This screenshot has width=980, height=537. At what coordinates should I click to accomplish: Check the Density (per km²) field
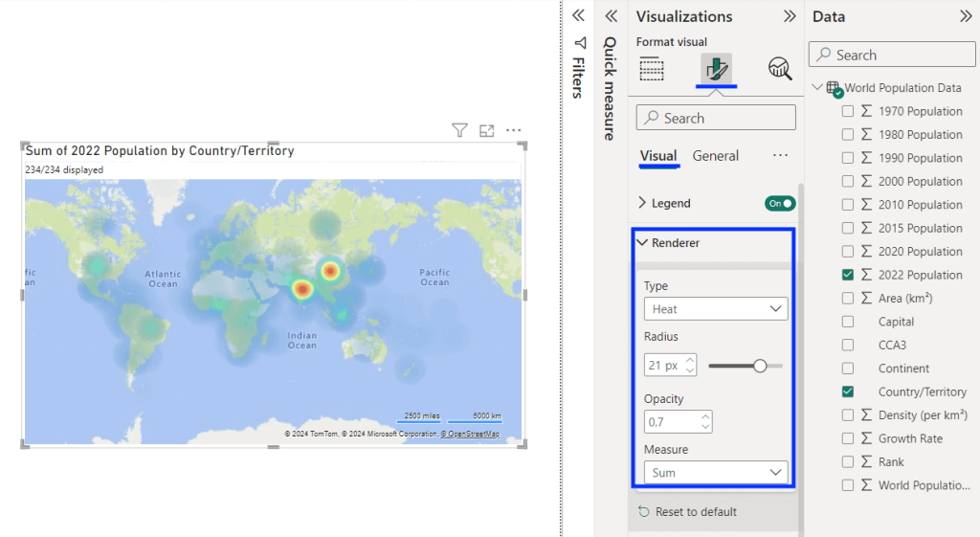click(848, 415)
